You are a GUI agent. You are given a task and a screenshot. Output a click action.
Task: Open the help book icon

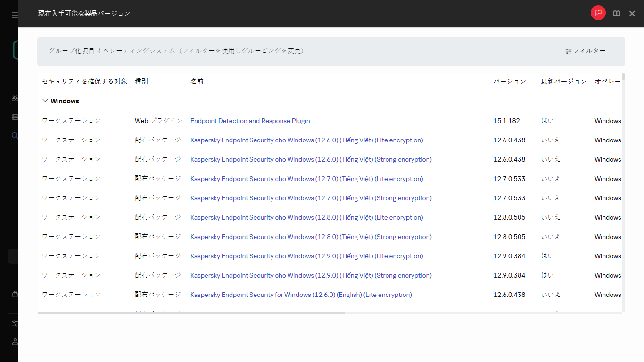click(x=616, y=14)
